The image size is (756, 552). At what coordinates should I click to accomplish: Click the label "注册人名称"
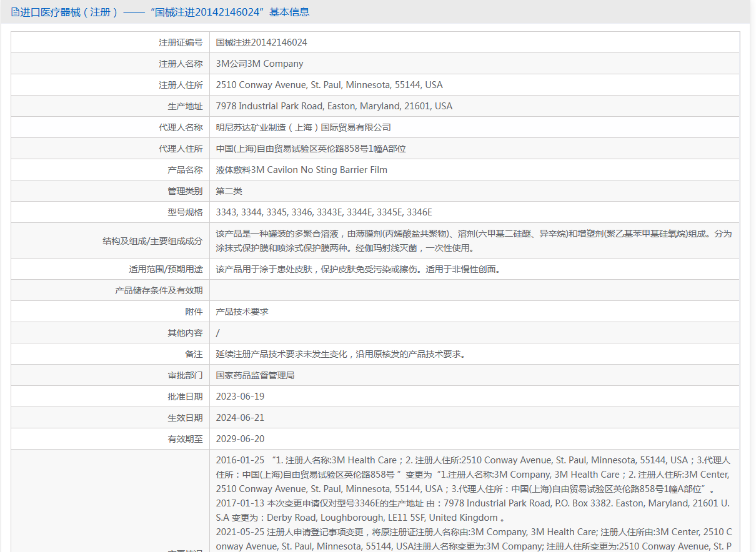181,64
